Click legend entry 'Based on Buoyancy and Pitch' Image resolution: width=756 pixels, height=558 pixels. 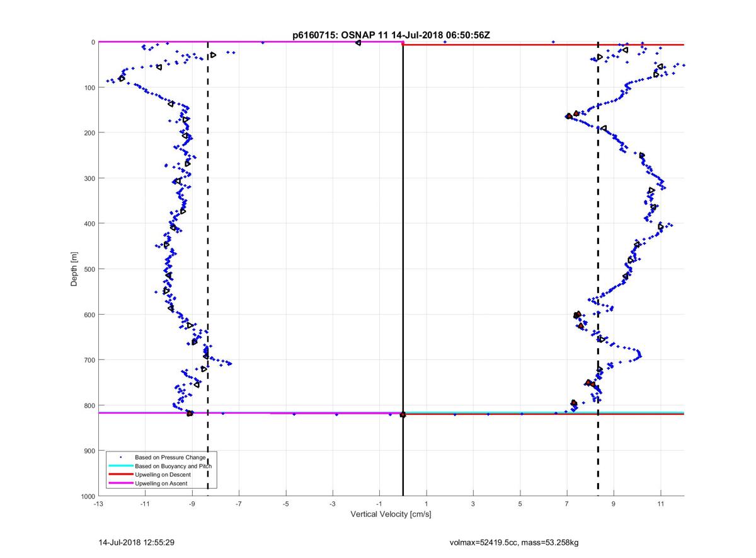(174, 465)
